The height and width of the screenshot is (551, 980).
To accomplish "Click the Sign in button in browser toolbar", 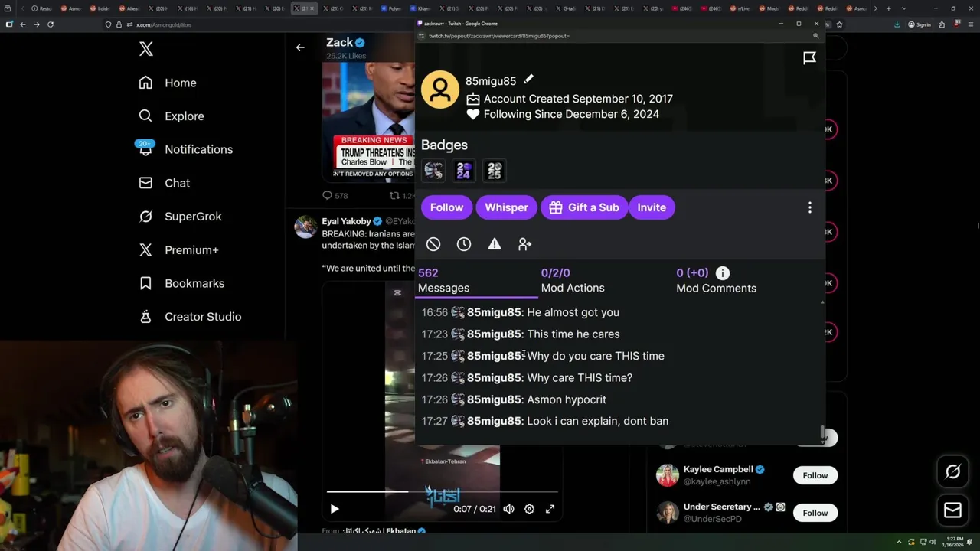I will (920, 24).
